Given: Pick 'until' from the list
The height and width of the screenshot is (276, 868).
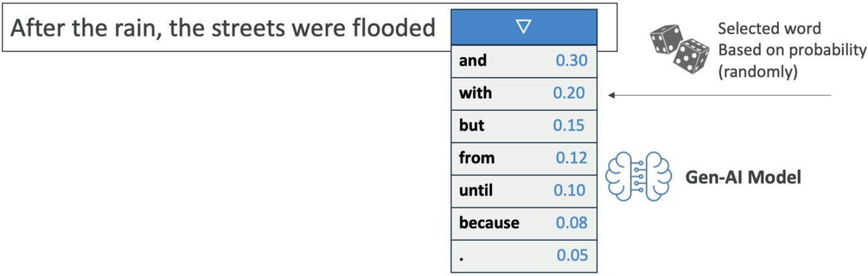Looking at the screenshot, I should tap(524, 191).
